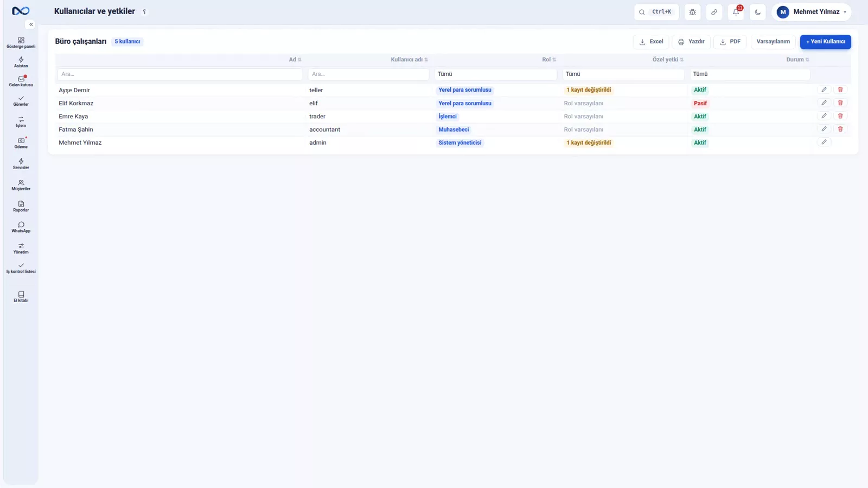The image size is (868, 488).
Task: Collapse the sidebar with chevron icon
Action: (31, 24)
